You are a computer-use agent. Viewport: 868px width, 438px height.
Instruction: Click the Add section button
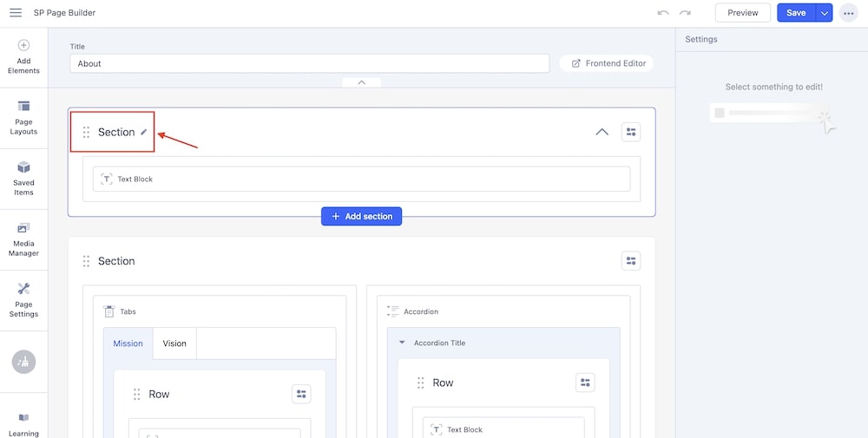(x=361, y=216)
